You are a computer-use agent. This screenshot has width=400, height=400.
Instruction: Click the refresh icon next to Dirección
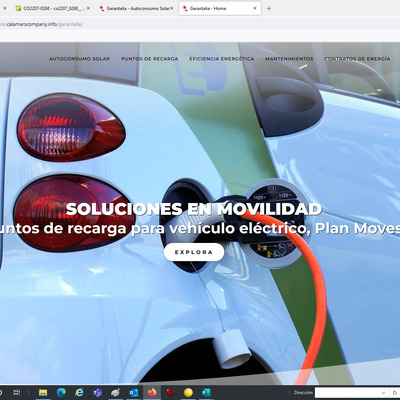click(395, 393)
